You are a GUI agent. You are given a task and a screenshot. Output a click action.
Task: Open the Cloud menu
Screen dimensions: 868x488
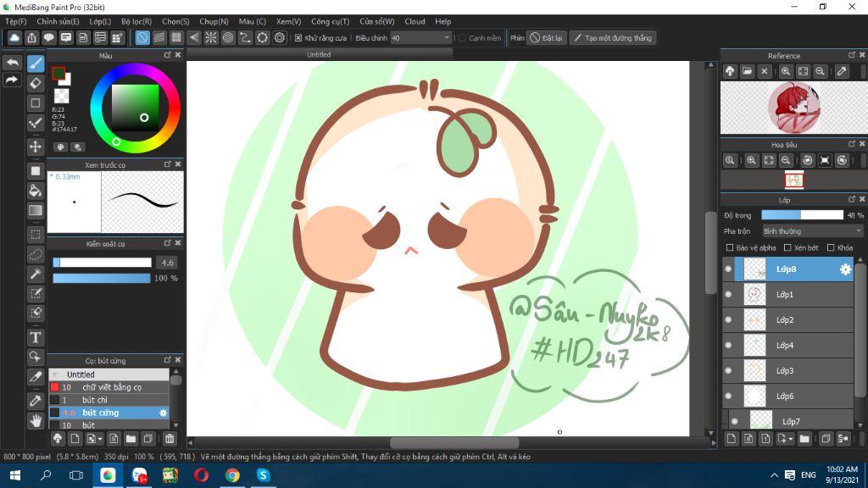pos(415,21)
